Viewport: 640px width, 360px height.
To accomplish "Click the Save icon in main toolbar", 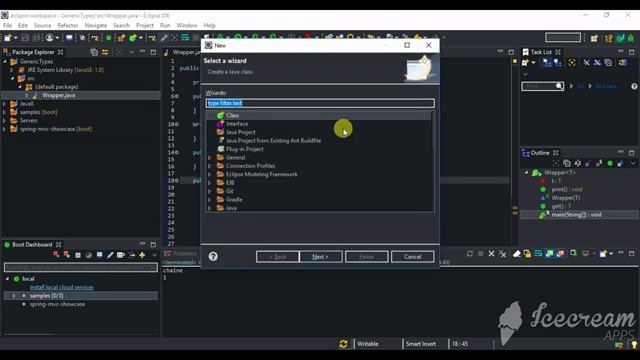I will coord(25,38).
